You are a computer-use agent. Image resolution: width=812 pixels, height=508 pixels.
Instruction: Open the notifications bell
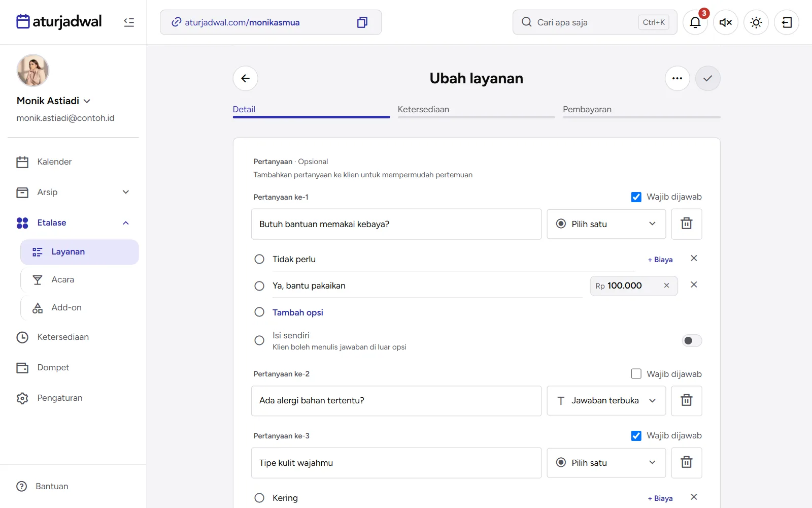click(x=695, y=22)
